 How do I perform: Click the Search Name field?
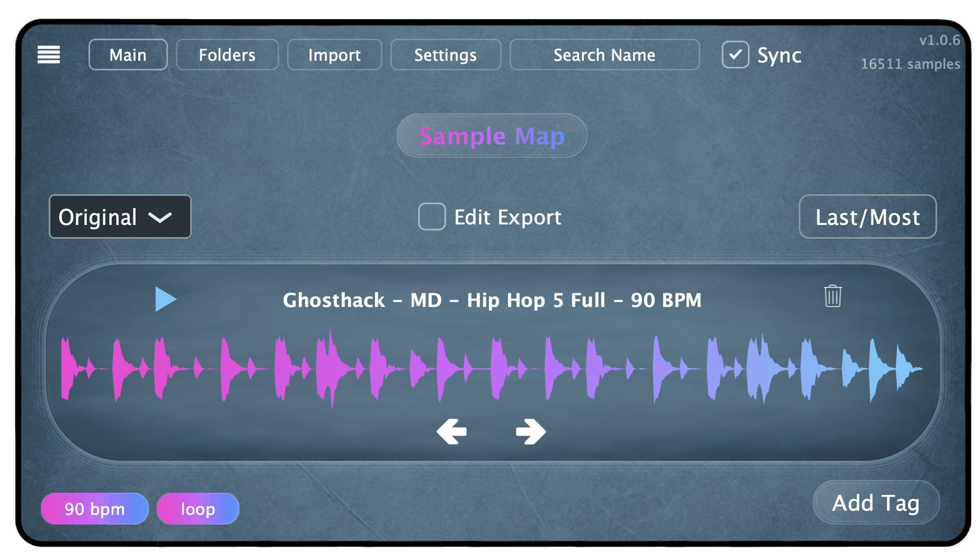click(x=604, y=55)
